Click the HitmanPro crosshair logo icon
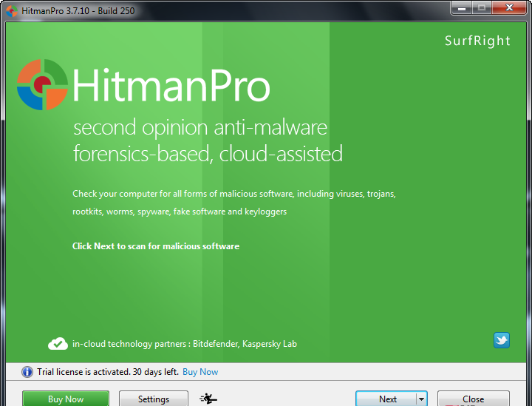532x406 pixels. point(43,85)
